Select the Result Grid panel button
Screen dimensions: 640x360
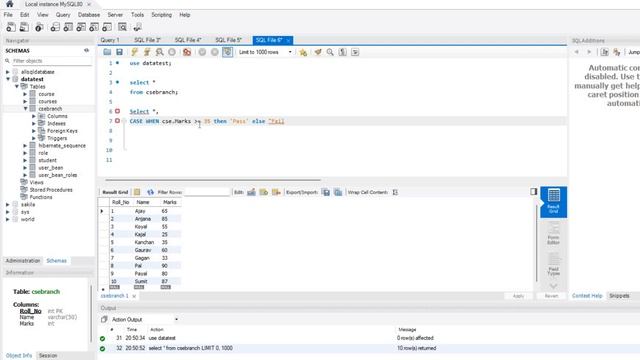click(553, 202)
